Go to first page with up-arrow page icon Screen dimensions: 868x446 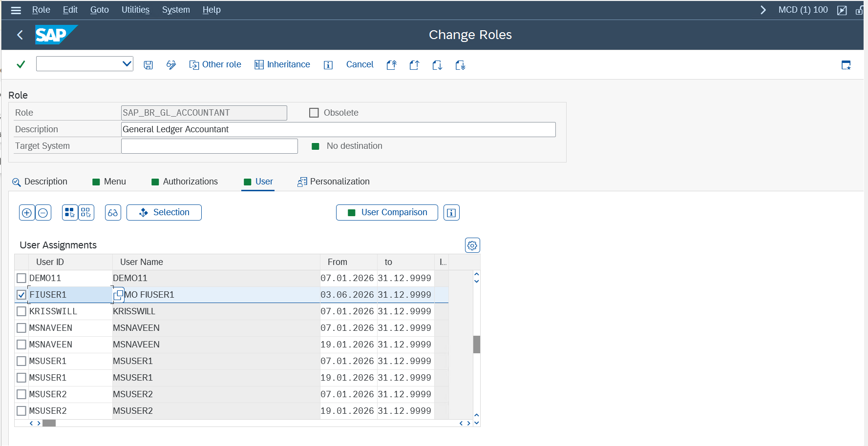391,65
